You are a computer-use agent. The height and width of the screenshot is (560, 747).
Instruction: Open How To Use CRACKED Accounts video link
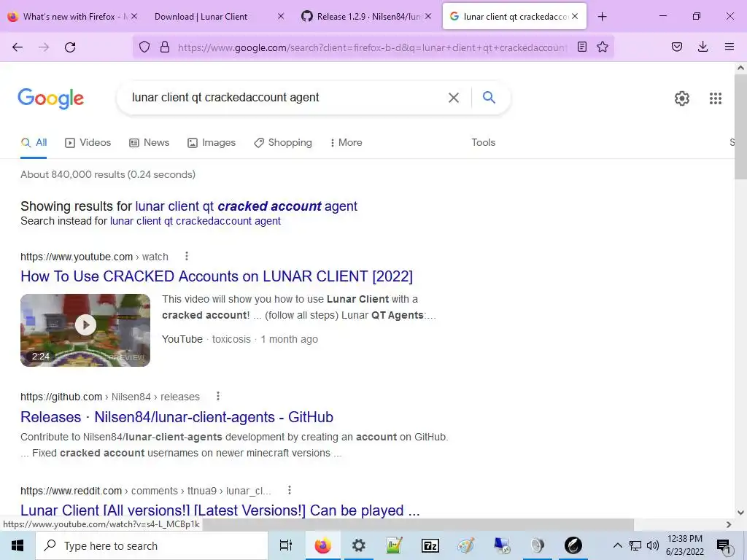(x=217, y=276)
